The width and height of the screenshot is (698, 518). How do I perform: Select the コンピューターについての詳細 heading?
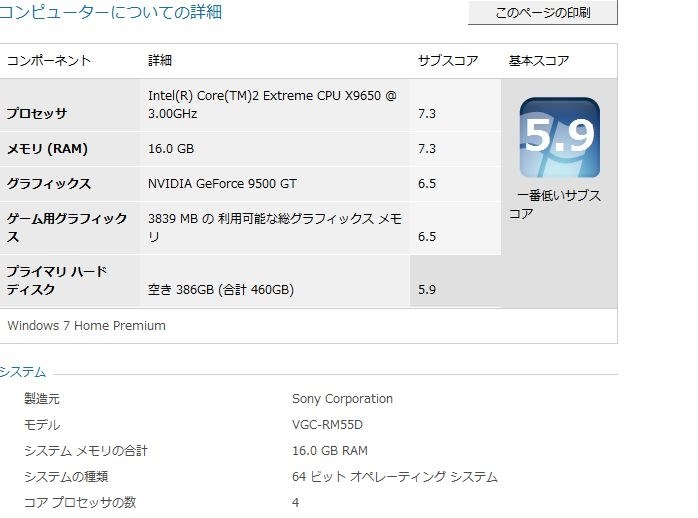click(110, 12)
